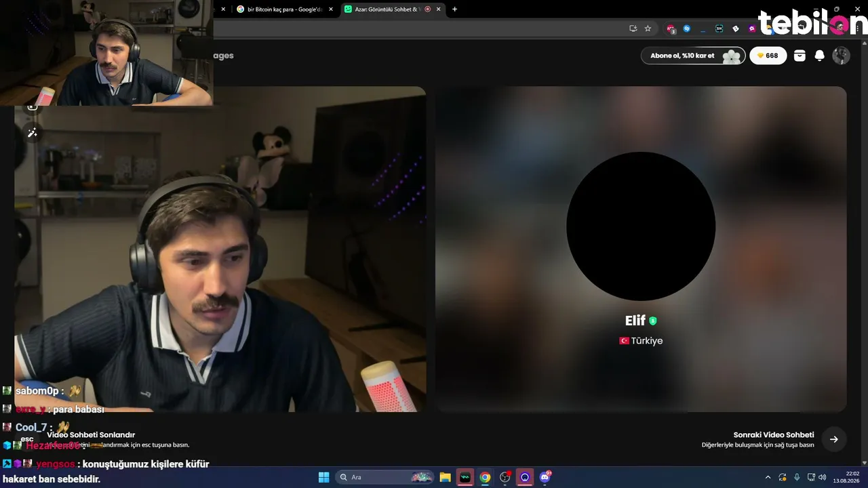Click the sync update icon in system tray
Viewport: 868px width, 488px height.
783,477
